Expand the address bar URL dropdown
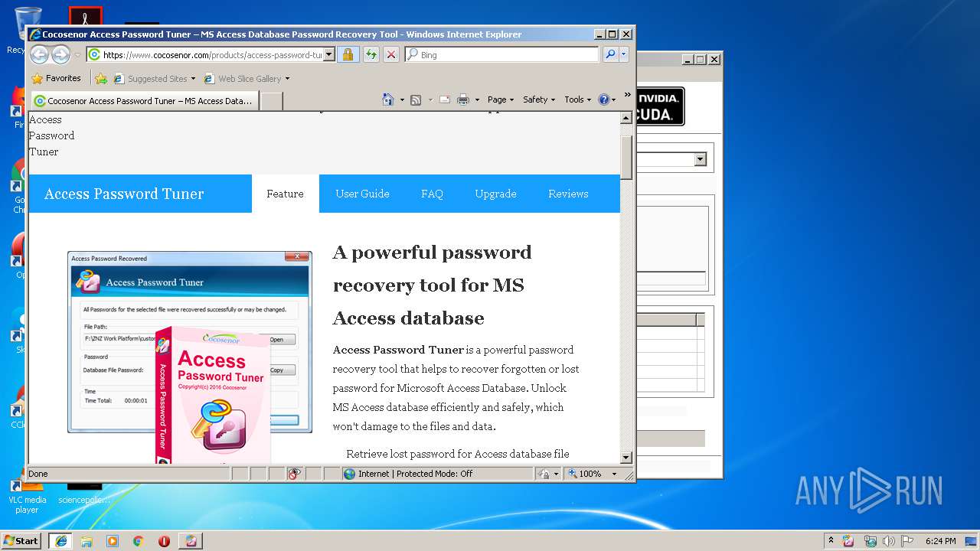 point(329,54)
